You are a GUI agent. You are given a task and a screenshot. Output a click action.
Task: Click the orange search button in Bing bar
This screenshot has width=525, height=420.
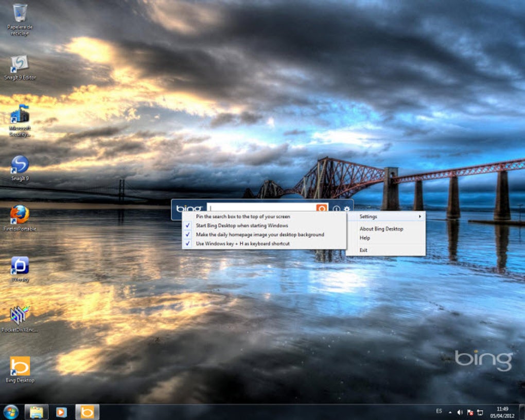click(x=322, y=208)
